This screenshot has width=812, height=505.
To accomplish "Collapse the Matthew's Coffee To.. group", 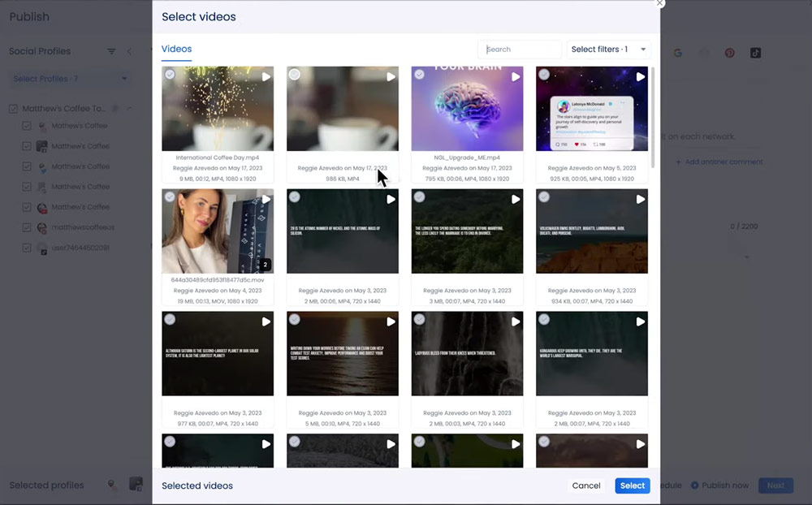I will (x=129, y=108).
